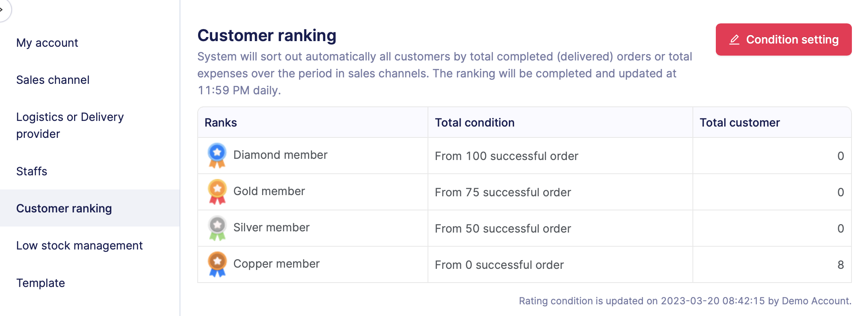Click the Total condition column header
The image size is (868, 316).
coord(475,123)
